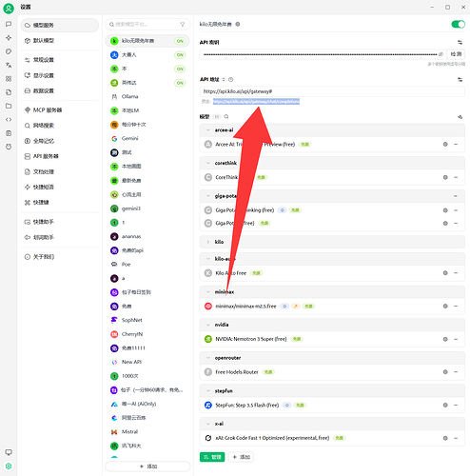Click the filter icon in provider search box

(183, 24)
